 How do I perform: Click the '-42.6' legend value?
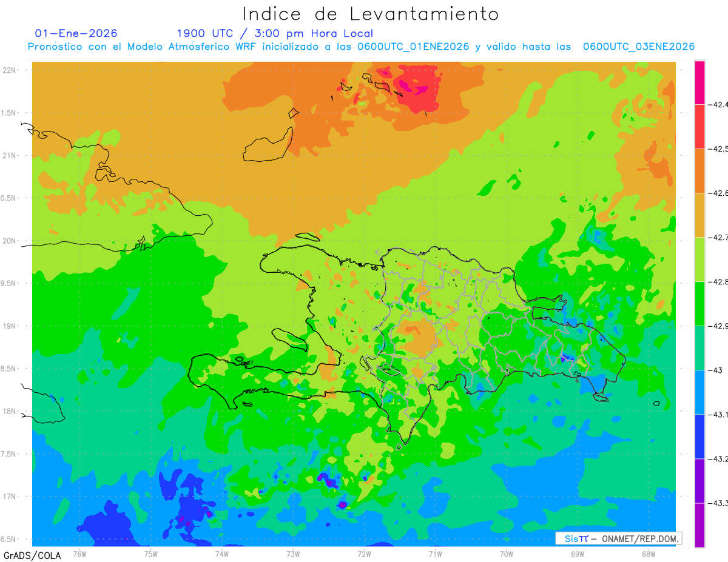click(718, 193)
